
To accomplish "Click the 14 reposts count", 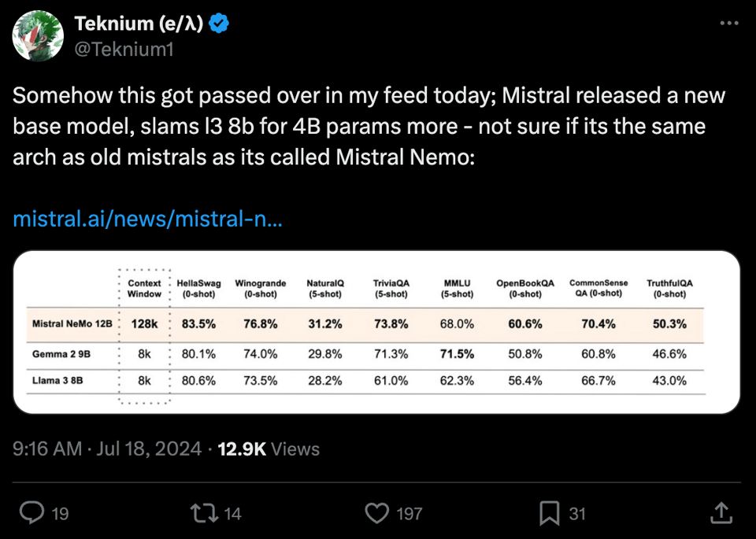I will 232,514.
